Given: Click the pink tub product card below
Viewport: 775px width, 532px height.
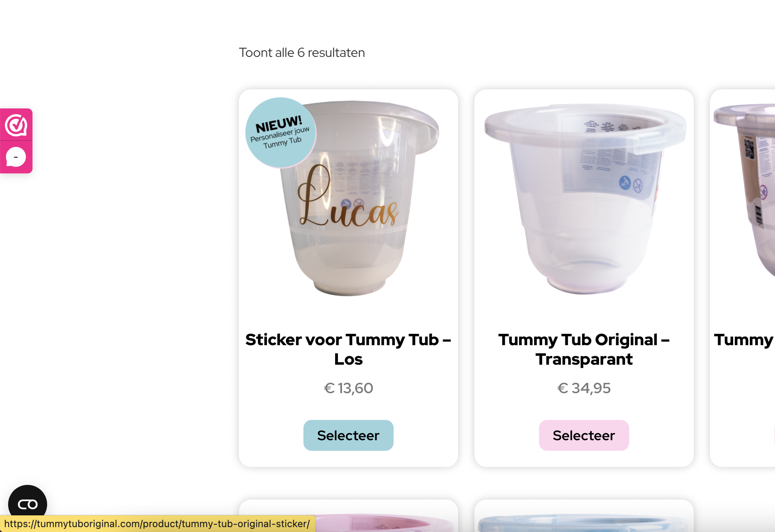Looking at the screenshot, I should pos(348,516).
